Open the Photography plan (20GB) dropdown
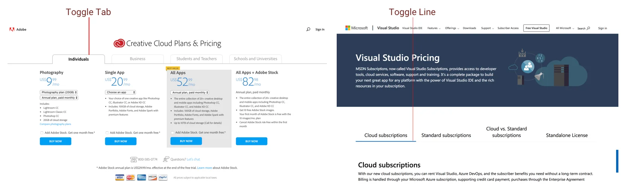 (x=59, y=92)
